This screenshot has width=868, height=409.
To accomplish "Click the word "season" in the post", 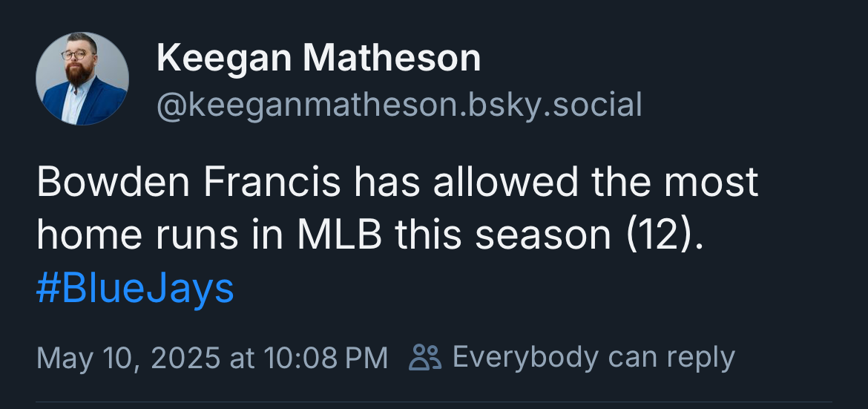I will pos(542,236).
